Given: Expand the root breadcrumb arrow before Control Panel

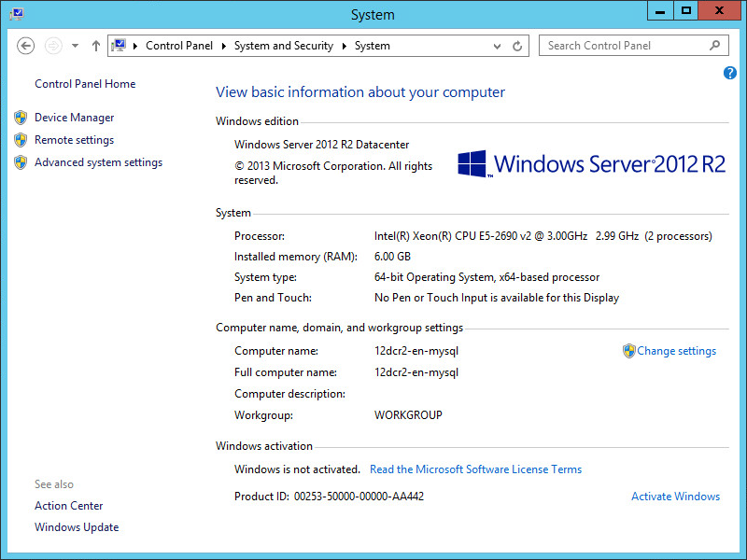Looking at the screenshot, I should 135,46.
